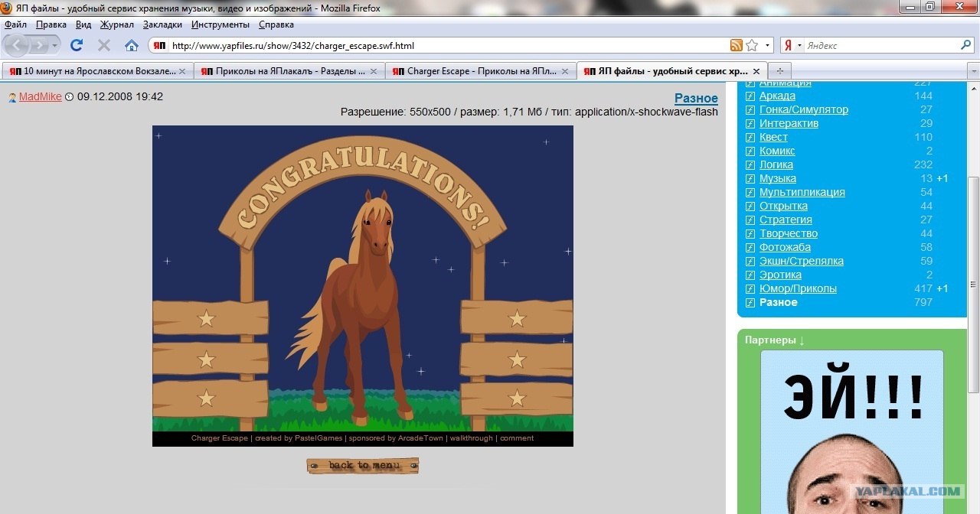Click the search magnifier icon
The height and width of the screenshot is (514, 980).
(965, 45)
